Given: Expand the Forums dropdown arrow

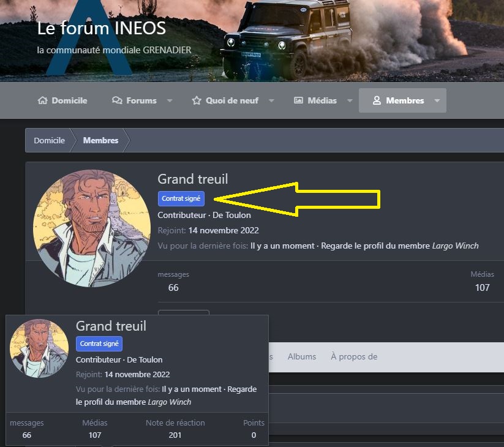Looking at the screenshot, I should [x=170, y=100].
